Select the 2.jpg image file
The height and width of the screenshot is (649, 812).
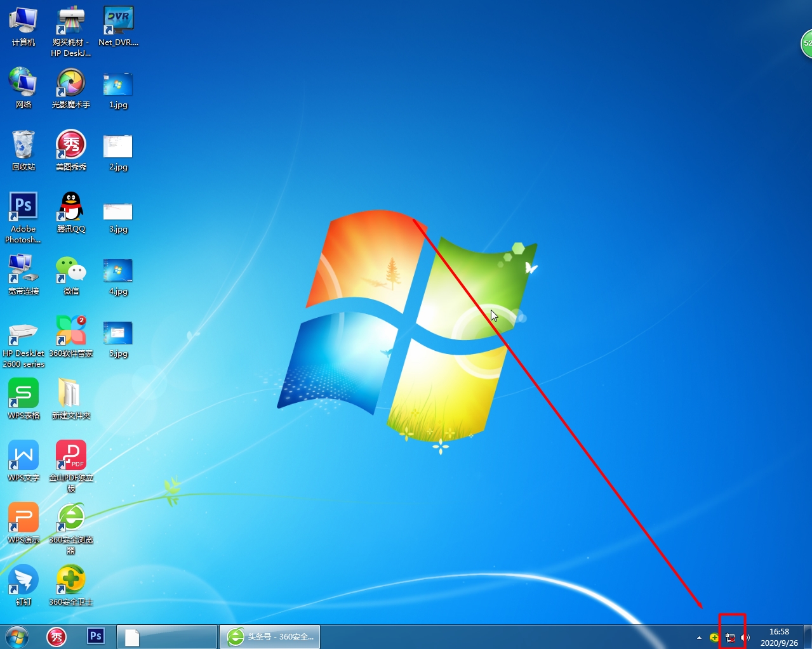(x=118, y=153)
